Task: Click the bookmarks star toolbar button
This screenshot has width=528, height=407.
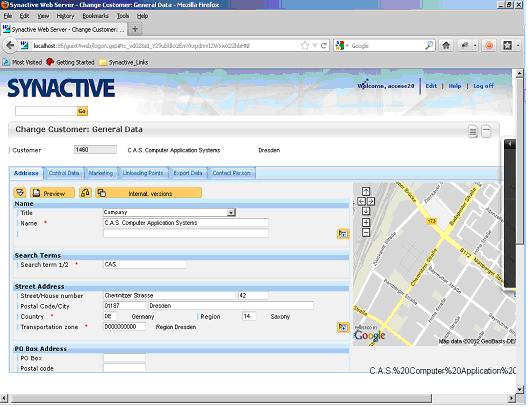Action: point(507,45)
